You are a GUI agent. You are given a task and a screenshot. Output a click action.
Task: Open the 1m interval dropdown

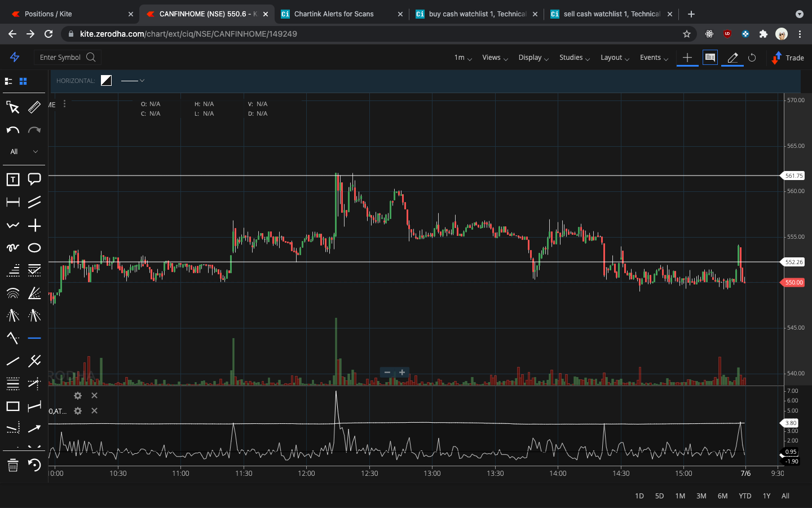pos(462,58)
